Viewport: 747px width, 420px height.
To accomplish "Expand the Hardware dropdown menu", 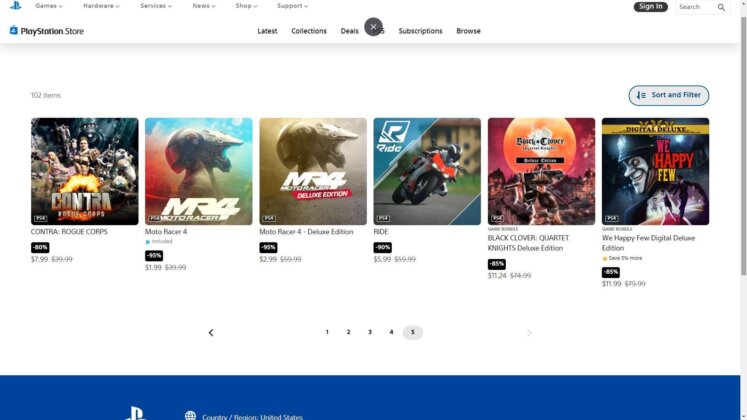I will (x=101, y=6).
